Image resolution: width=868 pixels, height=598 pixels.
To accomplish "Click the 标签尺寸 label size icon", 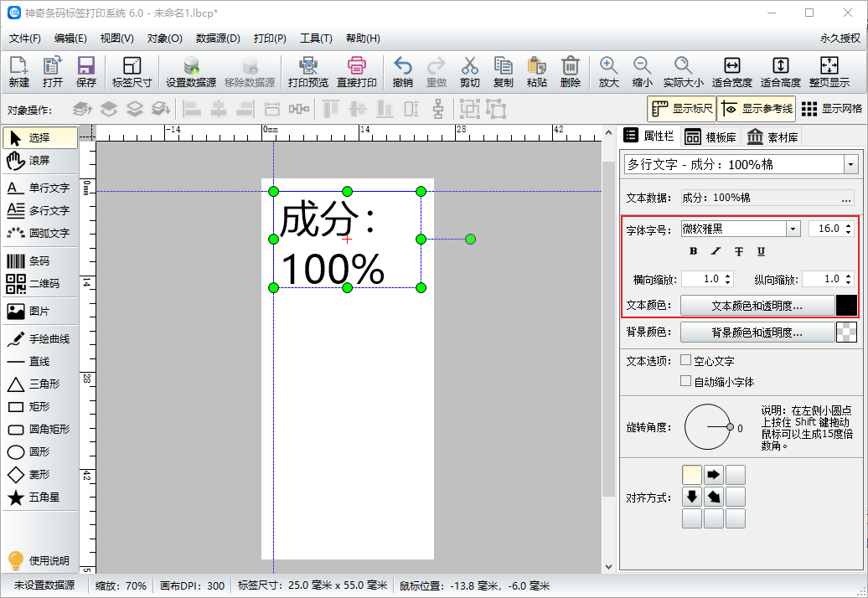I will click(132, 72).
